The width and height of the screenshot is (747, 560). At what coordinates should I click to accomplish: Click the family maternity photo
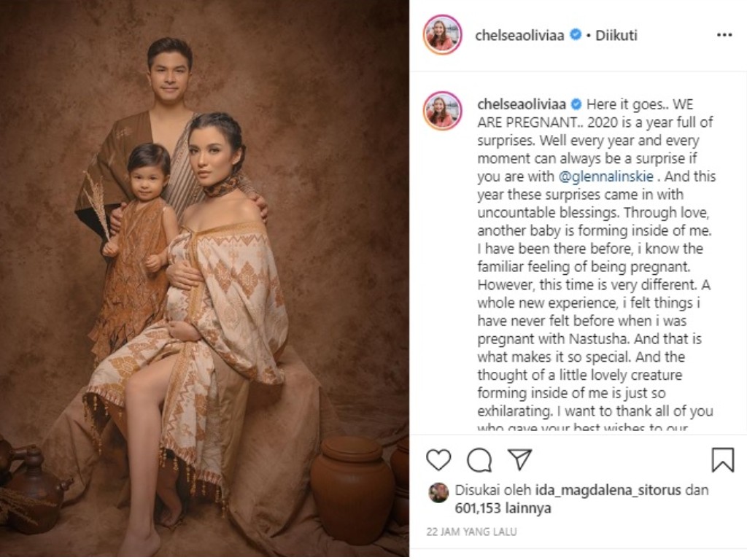tap(204, 279)
